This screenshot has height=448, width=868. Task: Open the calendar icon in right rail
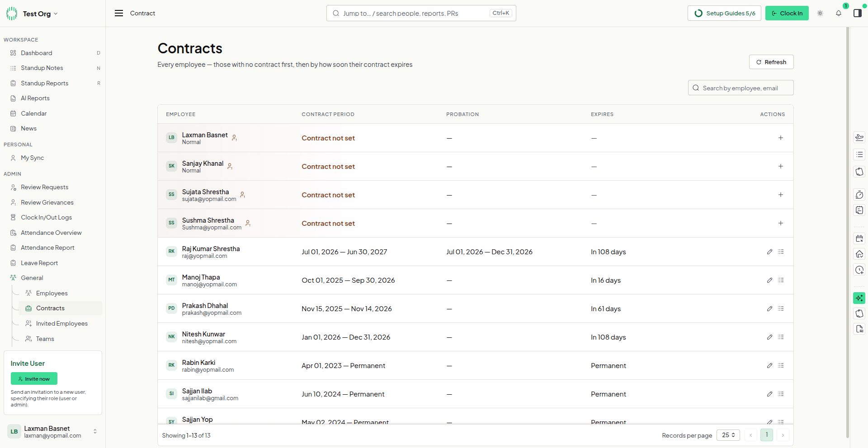859,238
